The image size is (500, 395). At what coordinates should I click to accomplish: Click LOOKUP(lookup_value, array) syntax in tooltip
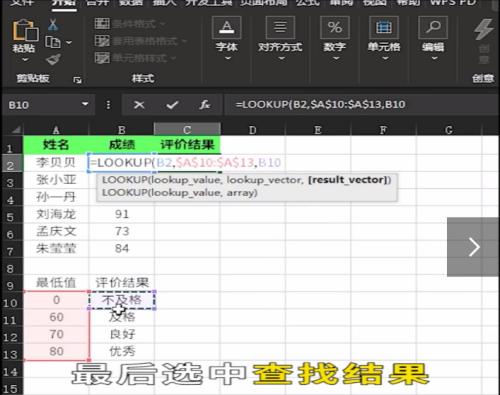[179, 193]
